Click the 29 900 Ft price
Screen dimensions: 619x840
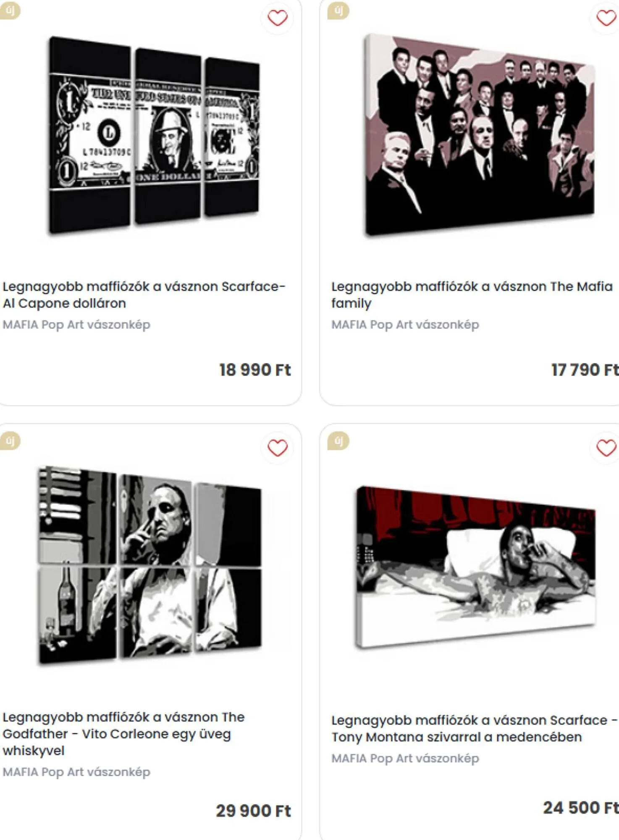pyautogui.click(x=253, y=811)
